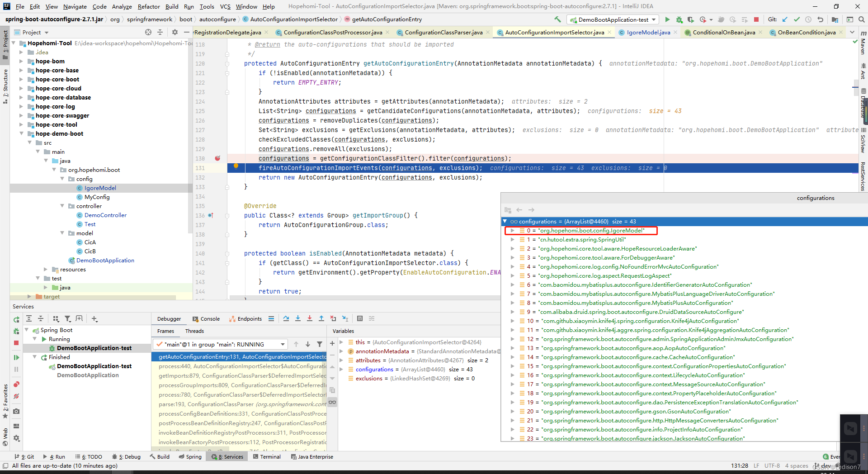The image size is (868, 474).
Task: Expand the org.hopehomi.boot.config.IgoreModel list entry
Action: [512, 231]
